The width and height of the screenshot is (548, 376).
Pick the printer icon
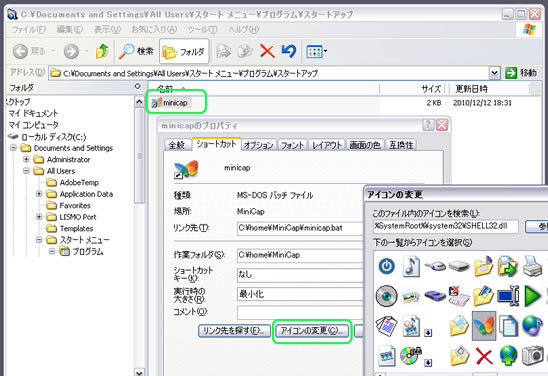point(532,266)
